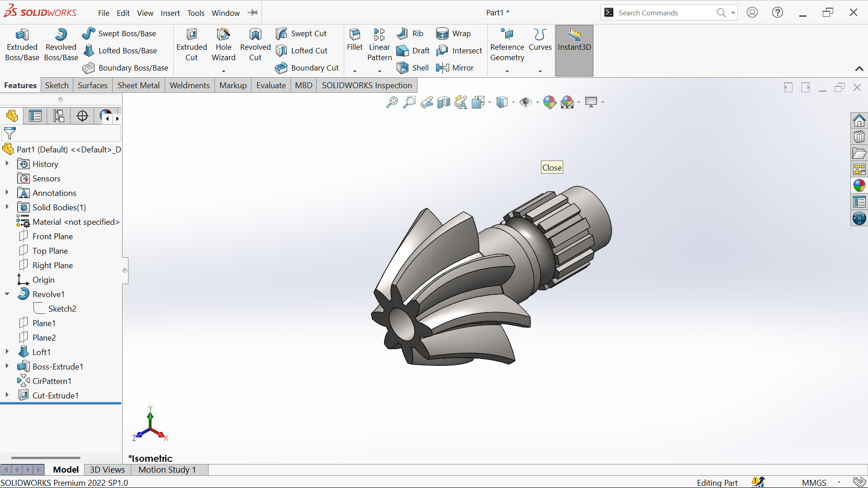Open the Appearances color ball pane
The width and height of the screenshot is (868, 488).
[x=859, y=185]
